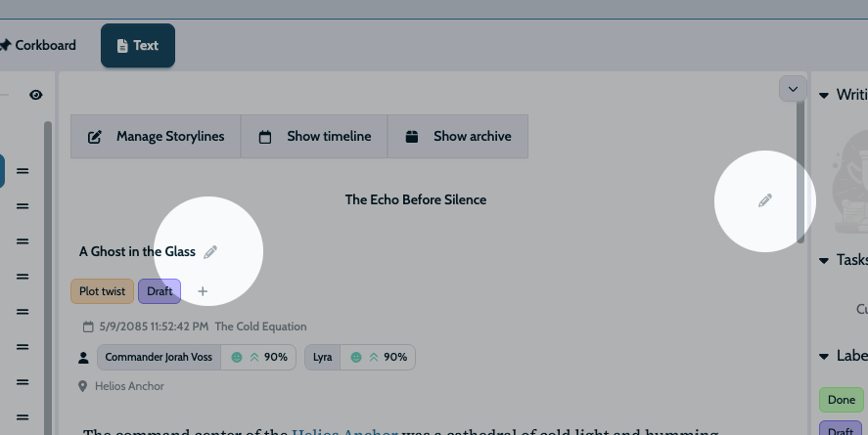
Task: Click the mood face icon on Commander Jorah Voss
Action: pos(236,358)
